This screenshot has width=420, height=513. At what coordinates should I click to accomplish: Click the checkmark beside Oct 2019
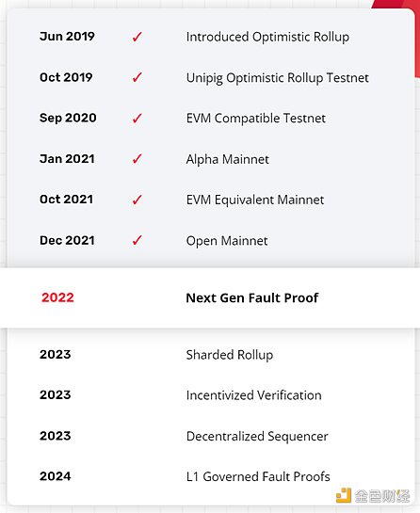pos(137,77)
